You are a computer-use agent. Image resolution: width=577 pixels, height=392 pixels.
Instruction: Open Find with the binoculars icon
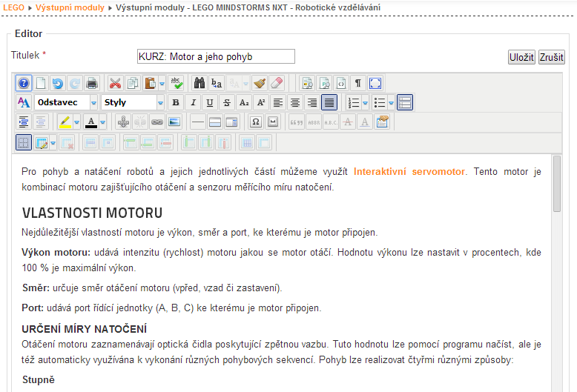[x=200, y=83]
